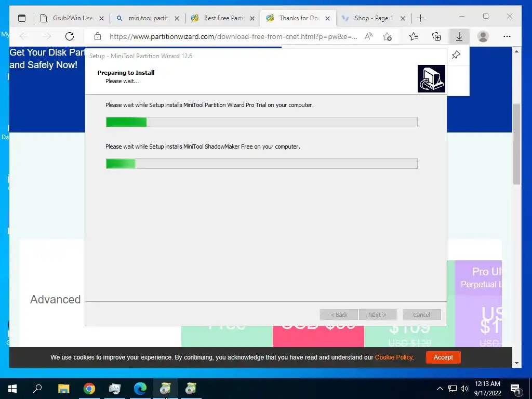Click the Advanced label on the webpage
The image size is (532, 399).
tap(55, 299)
